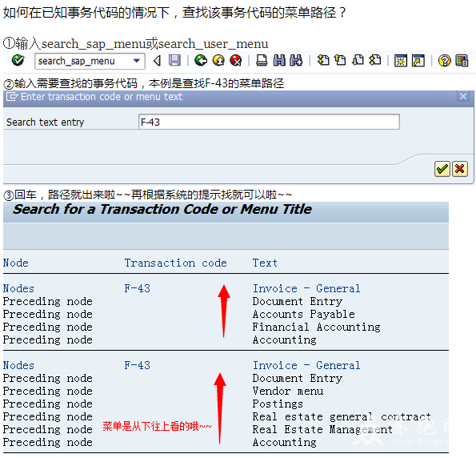The height and width of the screenshot is (458, 476).
Task: Click second F-43 transaction code link
Action: click(138, 365)
